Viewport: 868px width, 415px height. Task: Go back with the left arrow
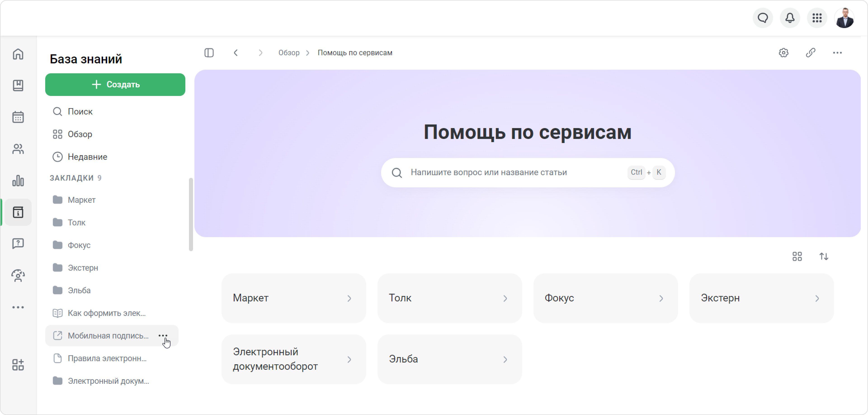[x=236, y=53]
